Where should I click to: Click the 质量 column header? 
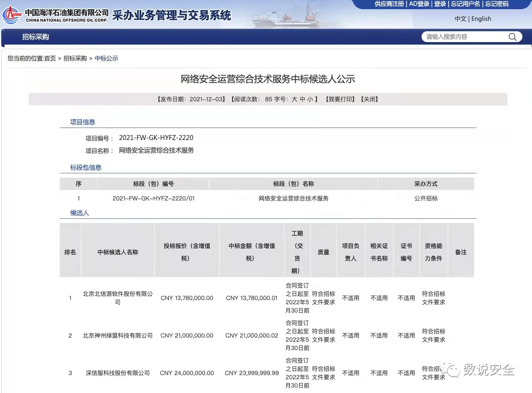324,252
